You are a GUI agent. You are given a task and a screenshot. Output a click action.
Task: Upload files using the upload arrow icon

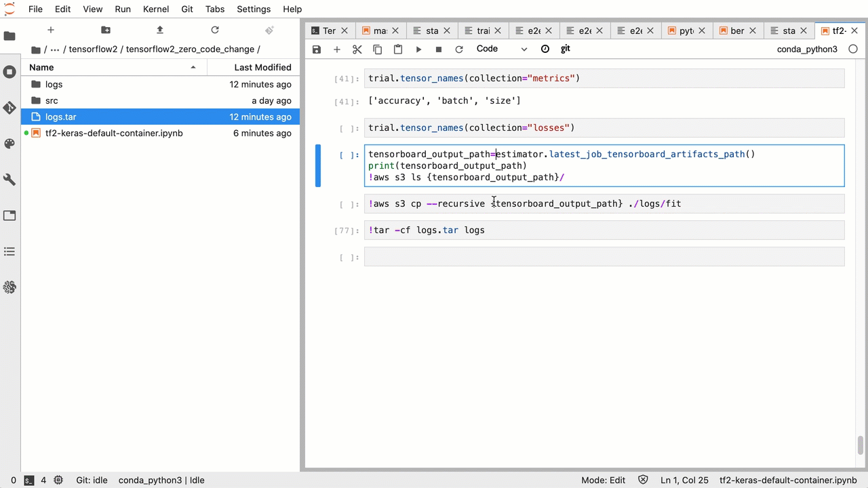click(x=159, y=30)
